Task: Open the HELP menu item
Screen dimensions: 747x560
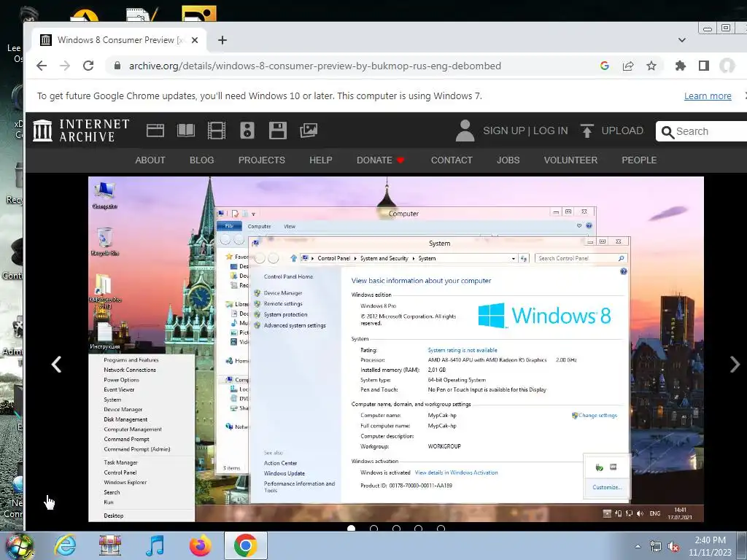Action: pos(321,160)
